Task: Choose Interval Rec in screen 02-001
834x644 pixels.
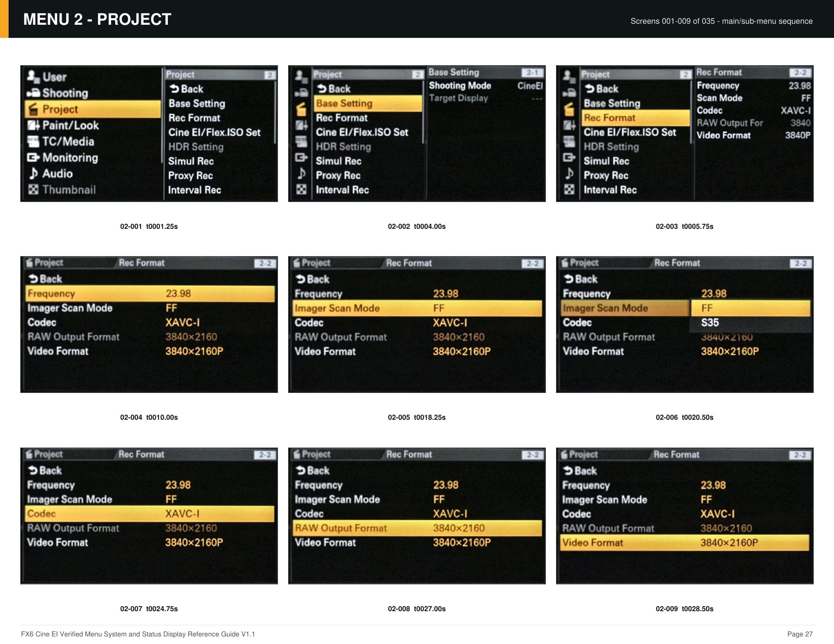Action: pyautogui.click(x=195, y=190)
